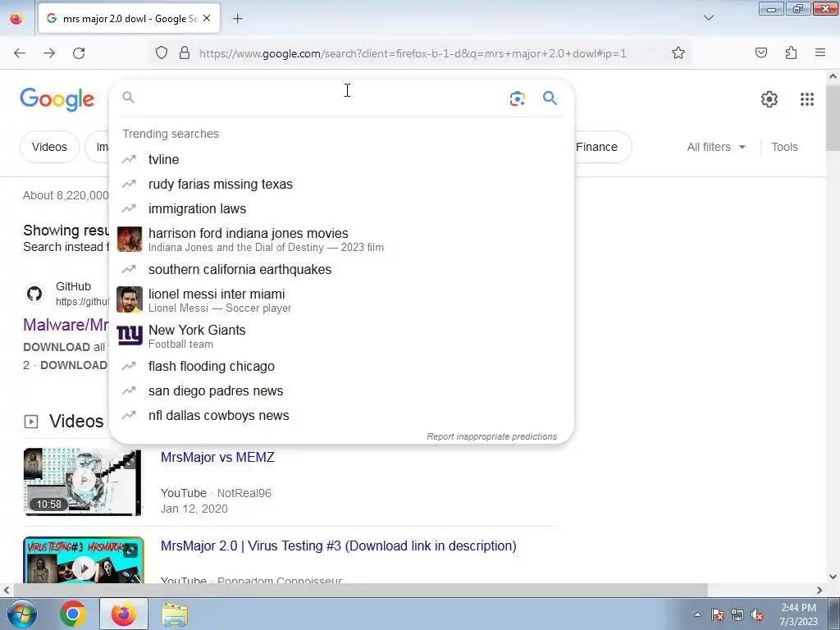Open a new tab with plus button
This screenshot has height=630, width=840.
point(238,19)
